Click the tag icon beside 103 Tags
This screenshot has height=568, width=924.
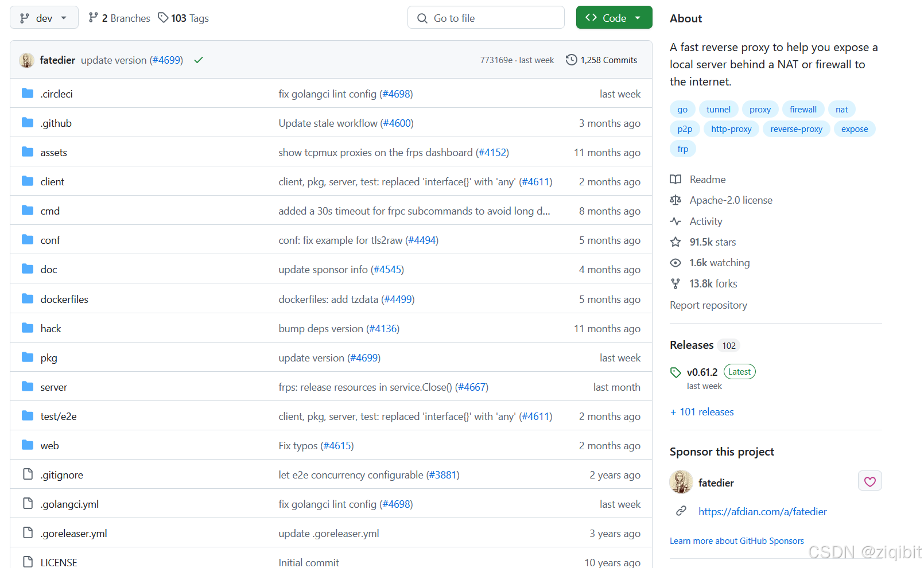pos(163,18)
